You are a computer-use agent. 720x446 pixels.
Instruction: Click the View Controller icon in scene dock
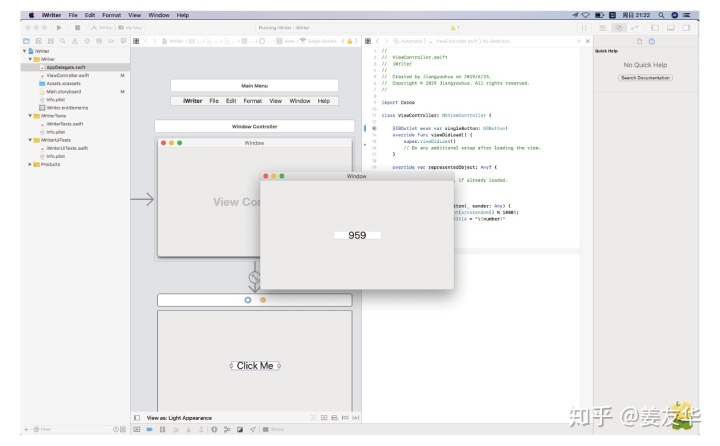coord(248,300)
